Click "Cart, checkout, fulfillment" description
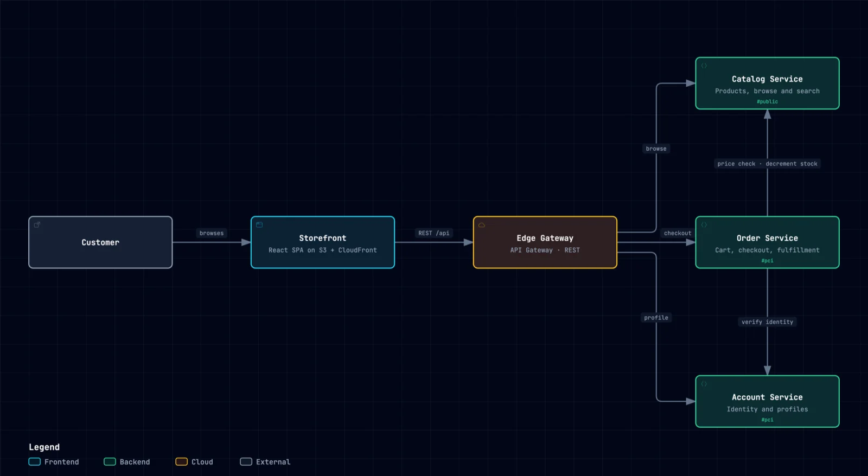The width and height of the screenshot is (868, 476). click(768, 250)
